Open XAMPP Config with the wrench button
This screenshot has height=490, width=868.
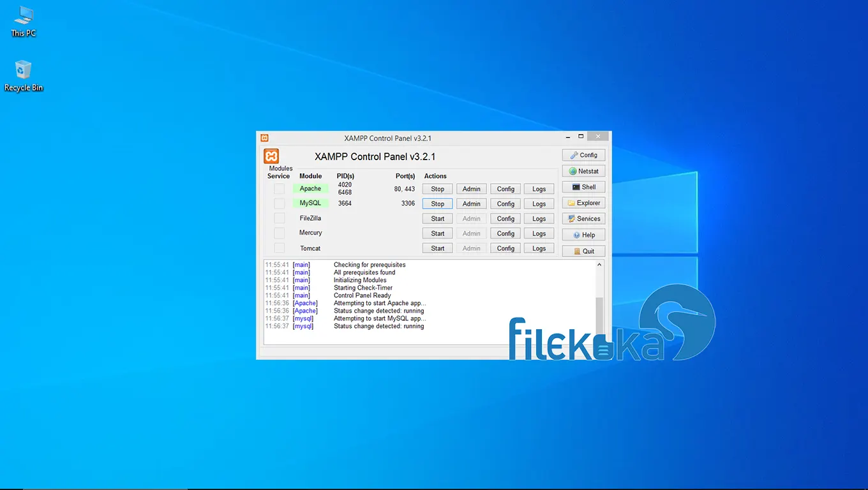[583, 155]
